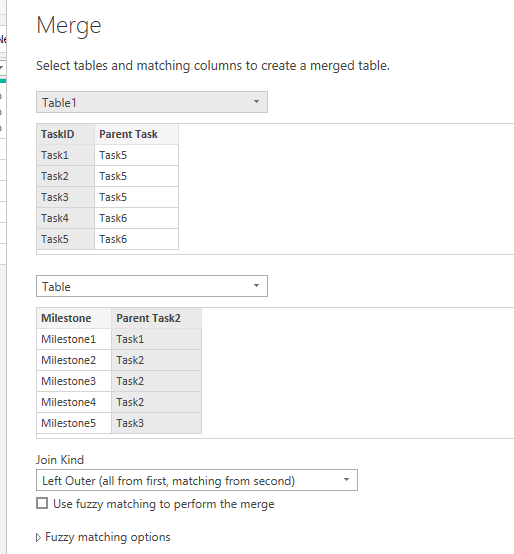This screenshot has width=514, height=554.
Task: Select the Parent Task column header
Action: (x=136, y=134)
